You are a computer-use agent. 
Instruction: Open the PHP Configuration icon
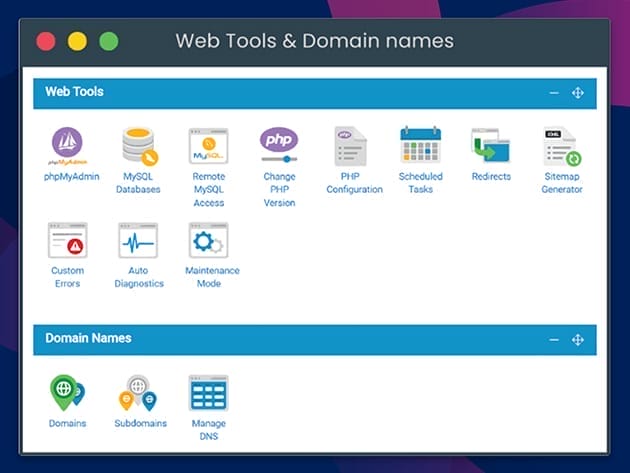(x=350, y=146)
